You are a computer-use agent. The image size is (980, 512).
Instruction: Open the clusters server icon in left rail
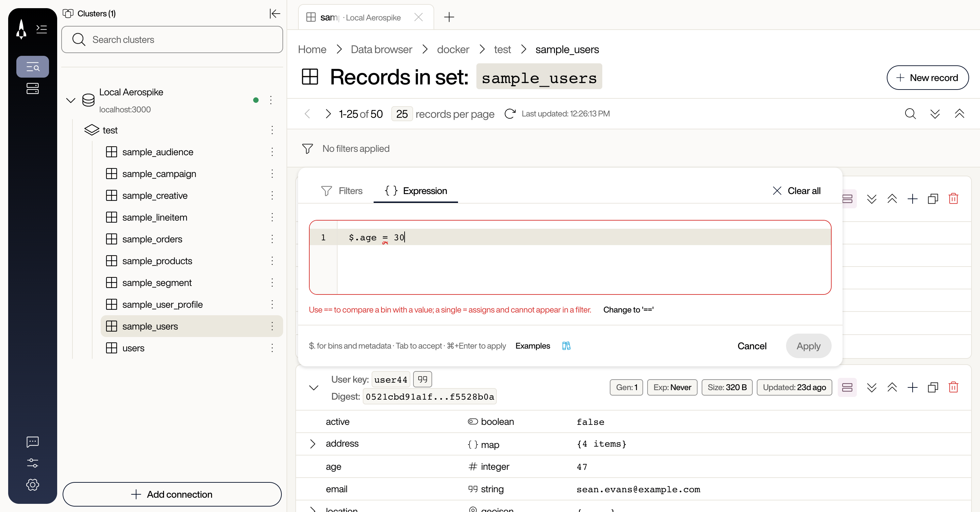coord(33,89)
